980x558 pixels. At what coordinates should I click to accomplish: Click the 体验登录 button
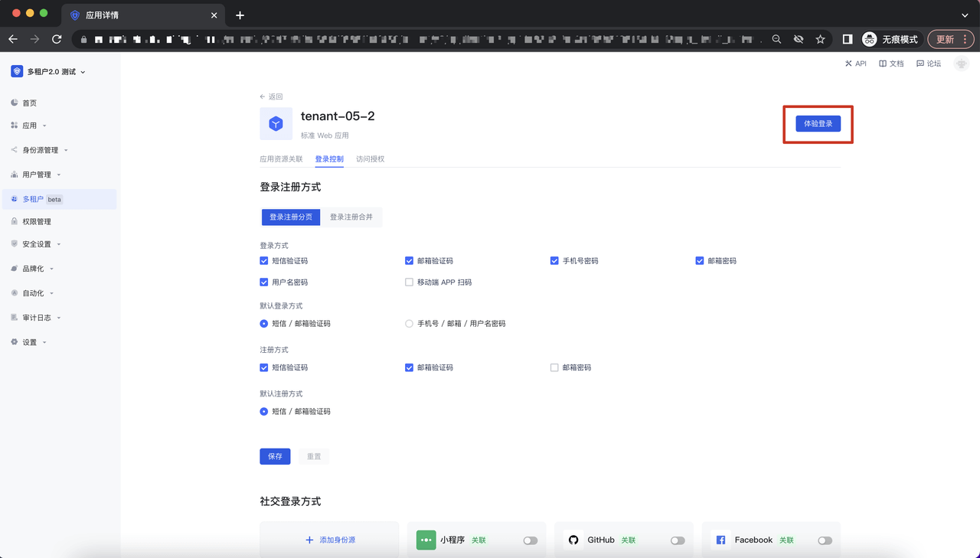coord(818,124)
